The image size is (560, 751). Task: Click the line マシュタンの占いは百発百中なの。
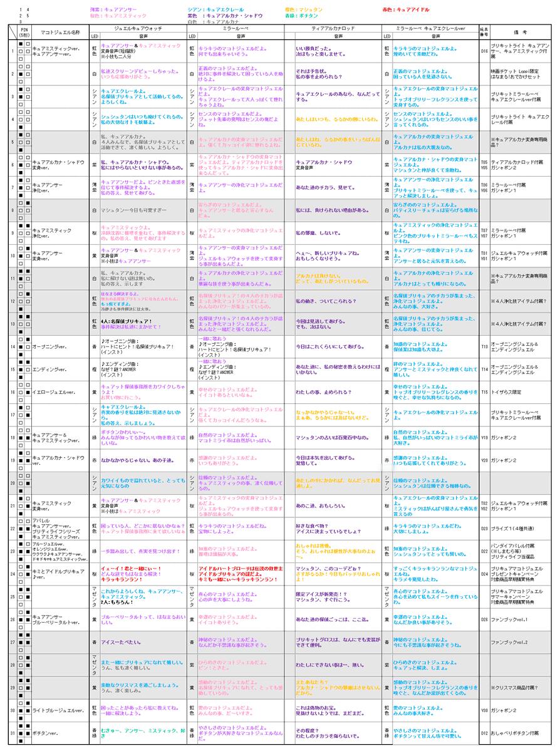[332, 437]
